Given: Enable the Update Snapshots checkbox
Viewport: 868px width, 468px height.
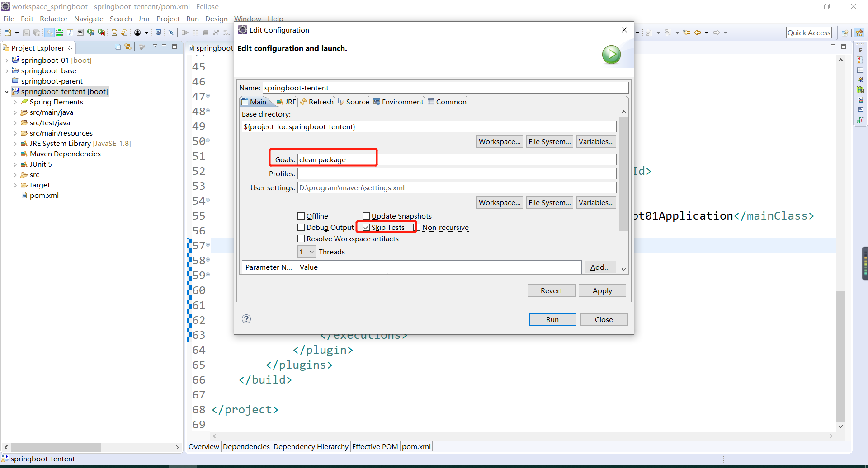Looking at the screenshot, I should click(366, 216).
